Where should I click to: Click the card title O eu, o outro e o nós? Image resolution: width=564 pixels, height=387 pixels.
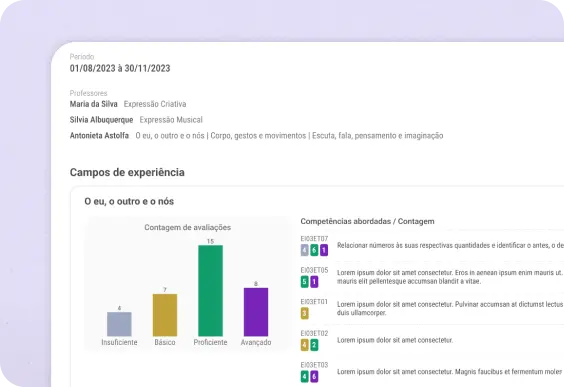pyautogui.click(x=129, y=201)
